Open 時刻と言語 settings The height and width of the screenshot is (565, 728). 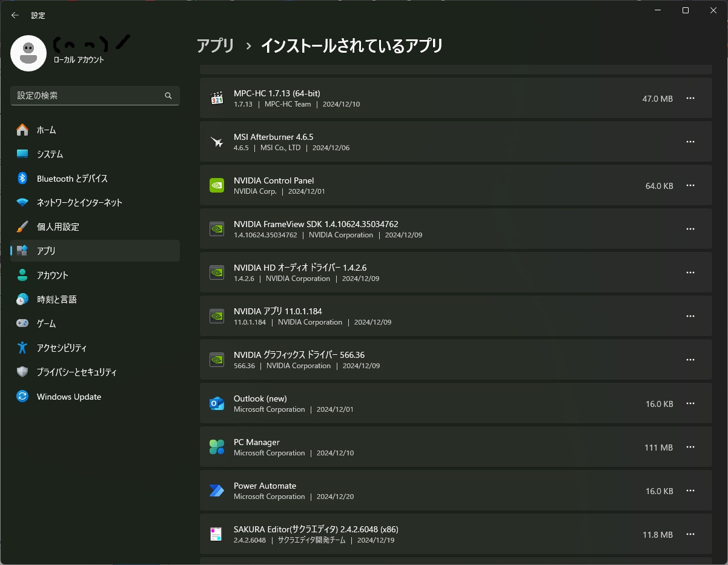[x=95, y=299]
